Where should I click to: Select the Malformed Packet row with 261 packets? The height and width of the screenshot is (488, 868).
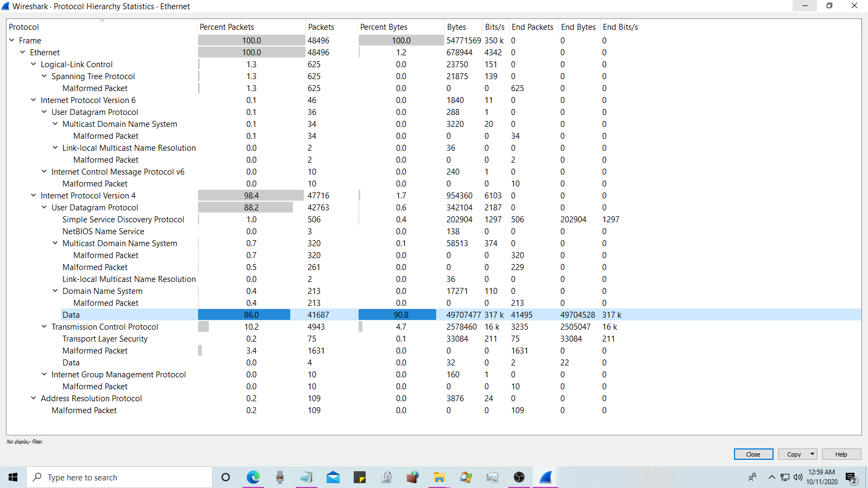click(x=434, y=267)
